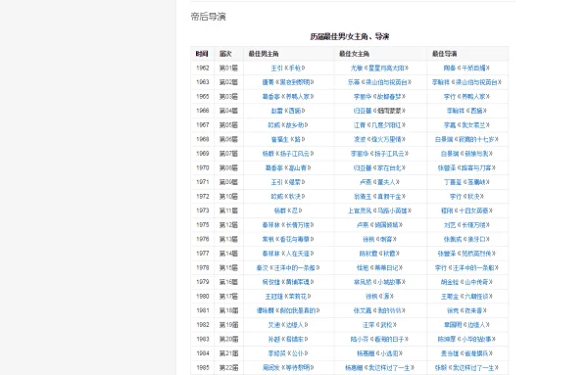Open actress link 尤敏
This screenshot has width=588, height=375.
click(x=357, y=68)
